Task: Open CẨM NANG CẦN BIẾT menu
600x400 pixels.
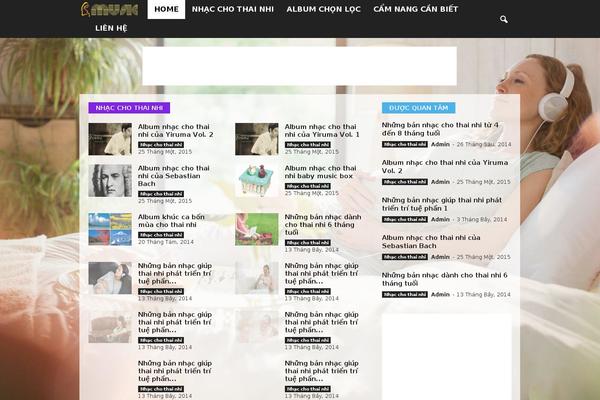Action: (416, 9)
